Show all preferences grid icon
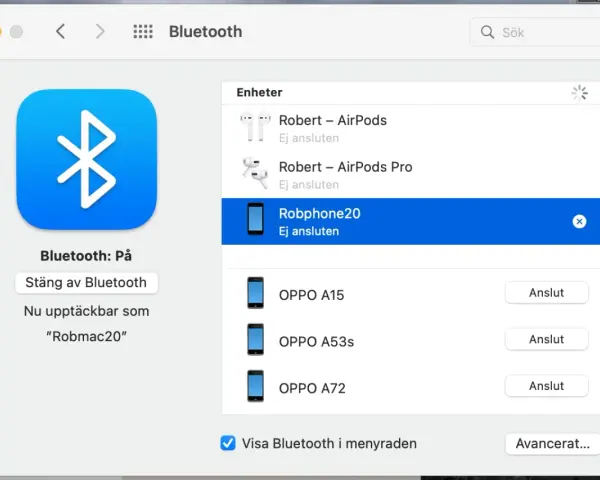This screenshot has width=600, height=480. (x=143, y=31)
